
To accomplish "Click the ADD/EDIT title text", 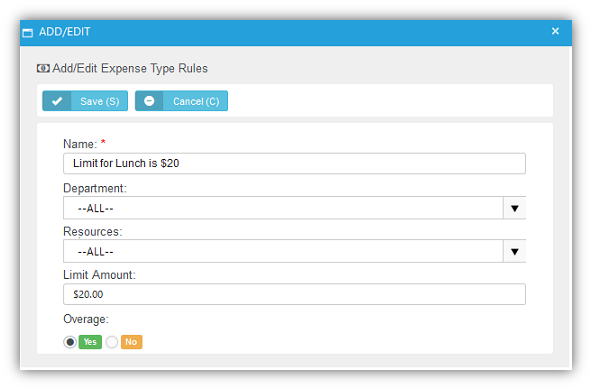I will click(65, 32).
